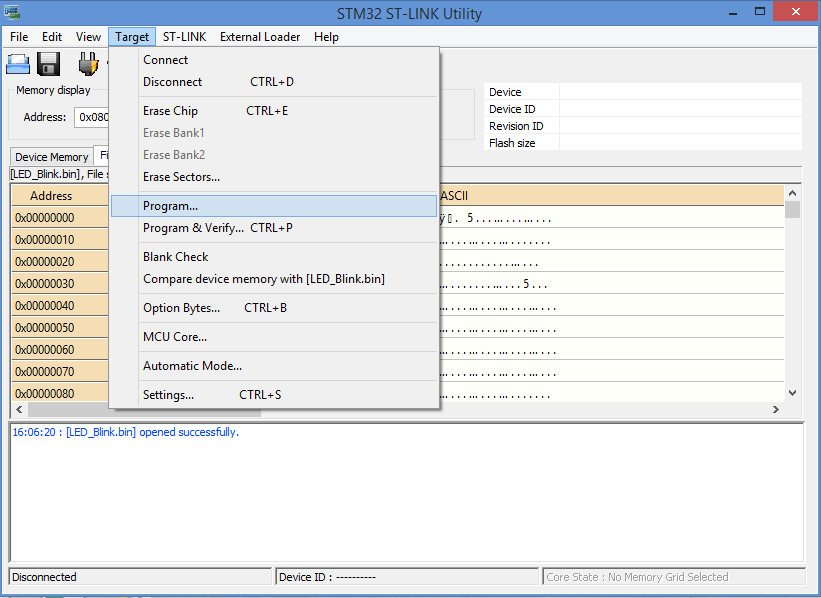Click the Address column header

tap(60, 195)
